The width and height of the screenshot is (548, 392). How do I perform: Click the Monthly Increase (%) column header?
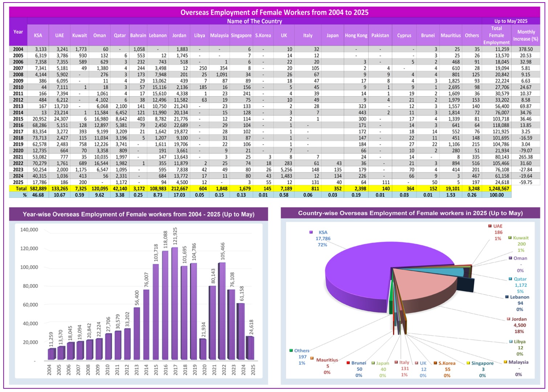525,36
